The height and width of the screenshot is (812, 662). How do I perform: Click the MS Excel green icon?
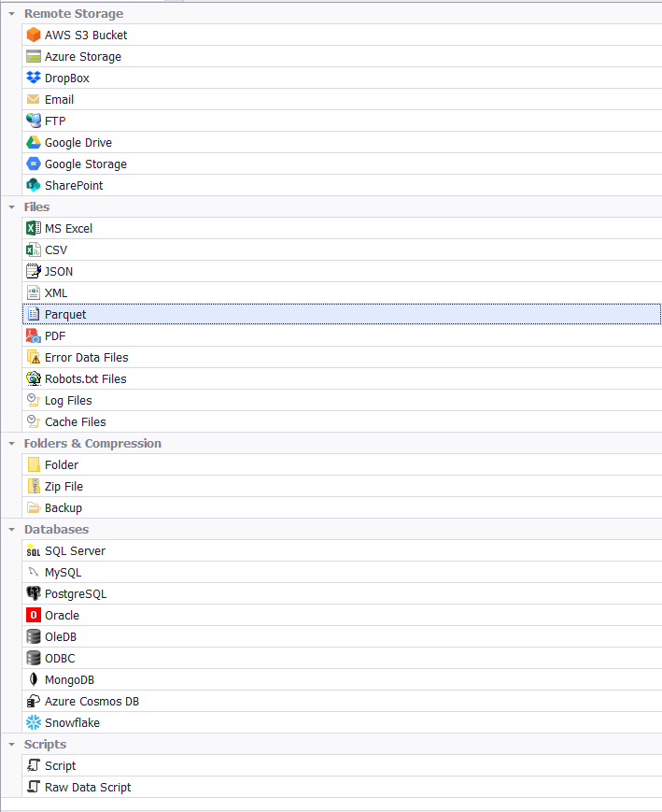[x=33, y=228]
